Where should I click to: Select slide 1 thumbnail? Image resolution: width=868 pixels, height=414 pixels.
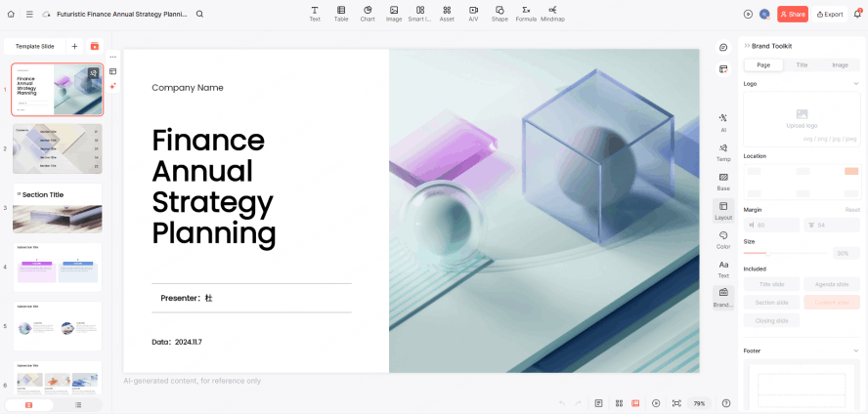tap(57, 90)
